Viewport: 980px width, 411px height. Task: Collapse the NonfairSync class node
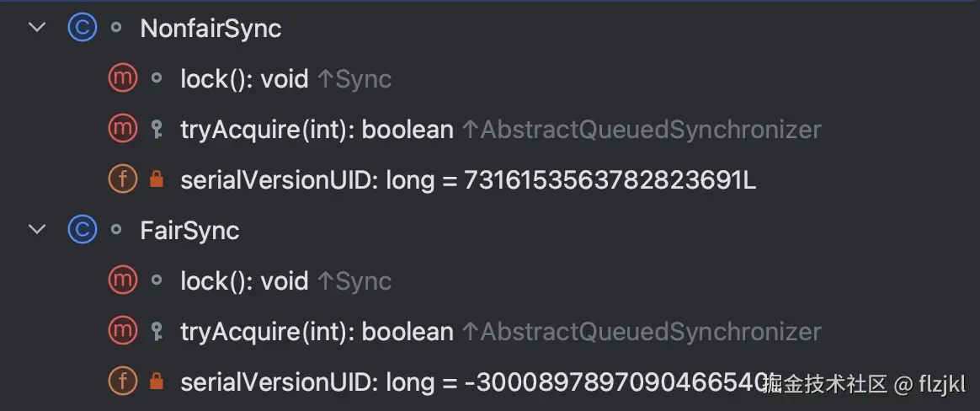click(x=37, y=28)
